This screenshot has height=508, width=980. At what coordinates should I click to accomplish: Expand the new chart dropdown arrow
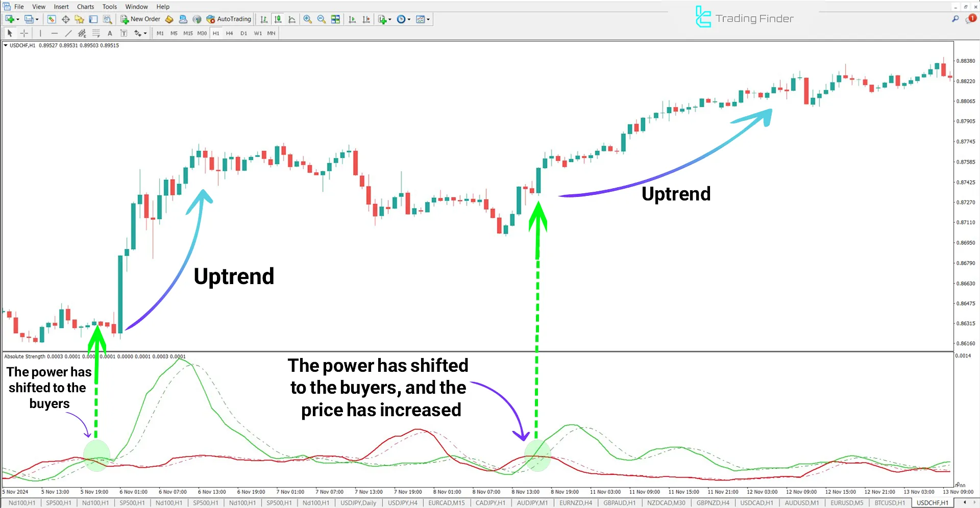(x=18, y=19)
